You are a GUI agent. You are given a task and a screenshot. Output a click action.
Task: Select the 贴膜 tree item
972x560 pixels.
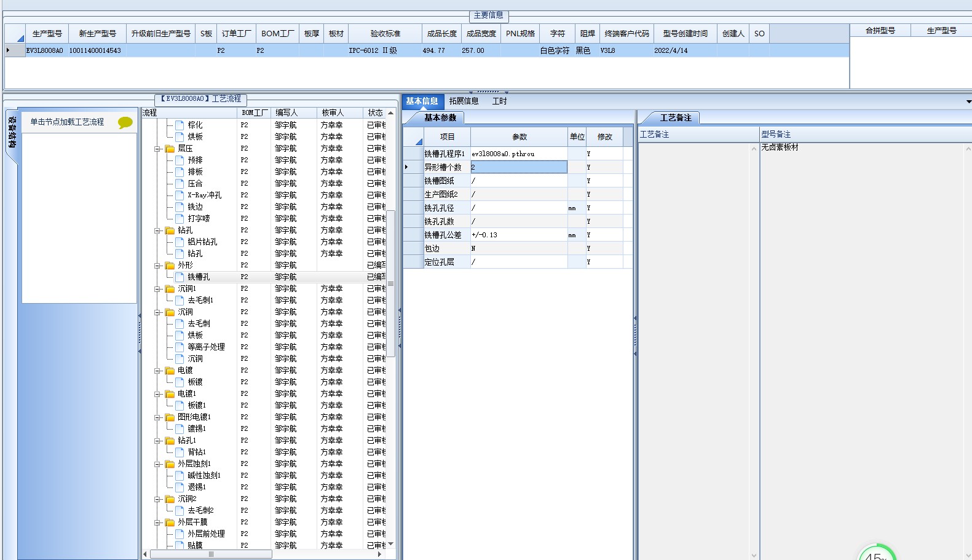195,546
